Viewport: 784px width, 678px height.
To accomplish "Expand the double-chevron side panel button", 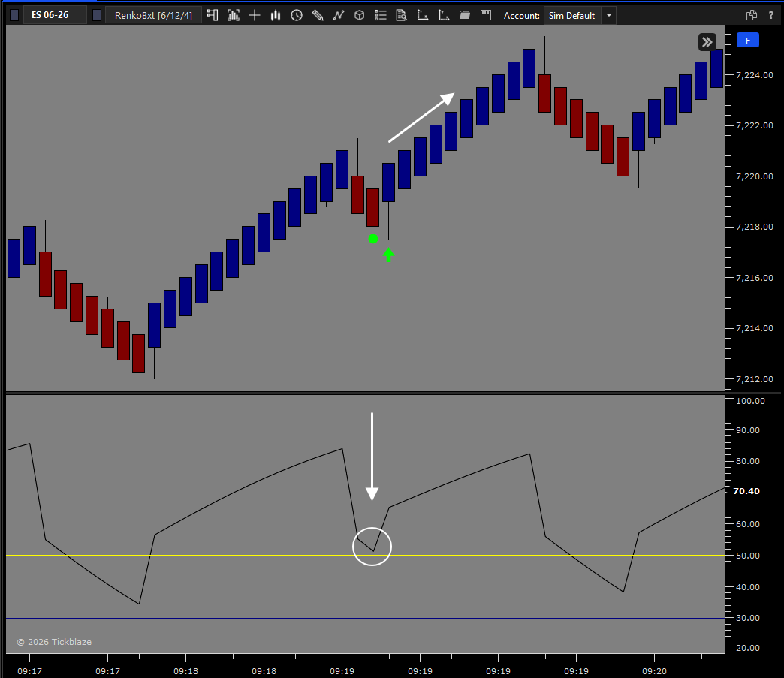I will pyautogui.click(x=707, y=42).
